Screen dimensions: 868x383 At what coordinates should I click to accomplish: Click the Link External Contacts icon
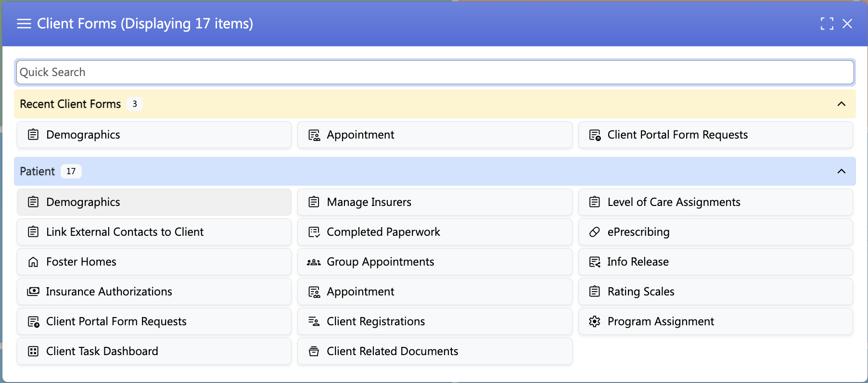pyautogui.click(x=33, y=232)
